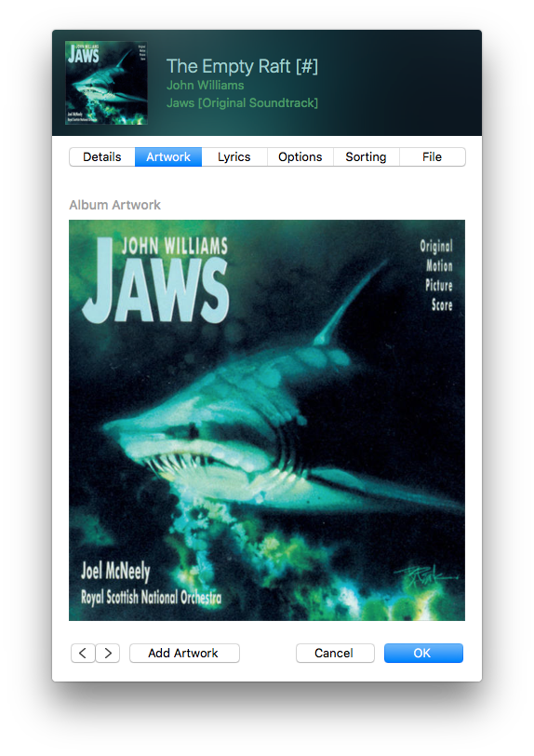The height and width of the screenshot is (756, 534).
Task: Click the Add Artwork button
Action: coord(184,653)
